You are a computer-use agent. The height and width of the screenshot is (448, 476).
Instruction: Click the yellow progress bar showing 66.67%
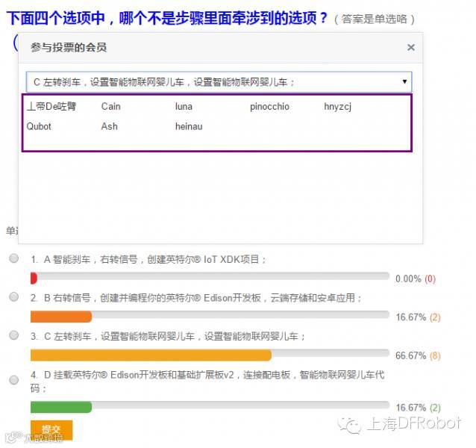151,355
